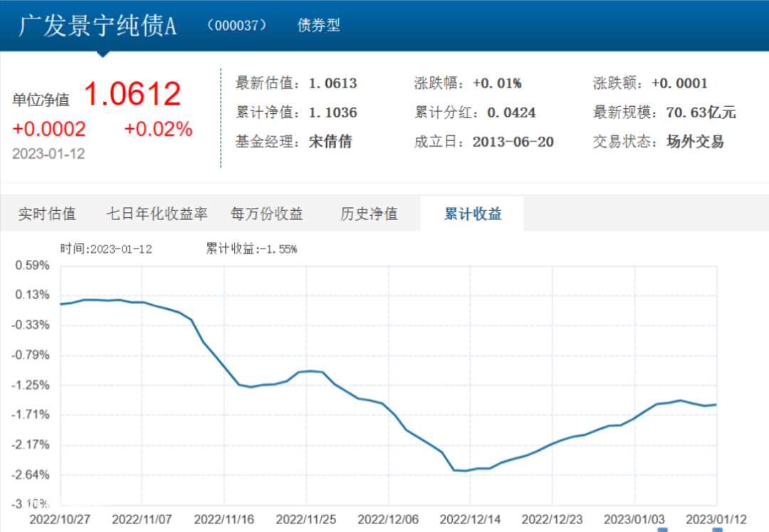
Task: Select the -0.79% y-axis label
Action: point(31,355)
